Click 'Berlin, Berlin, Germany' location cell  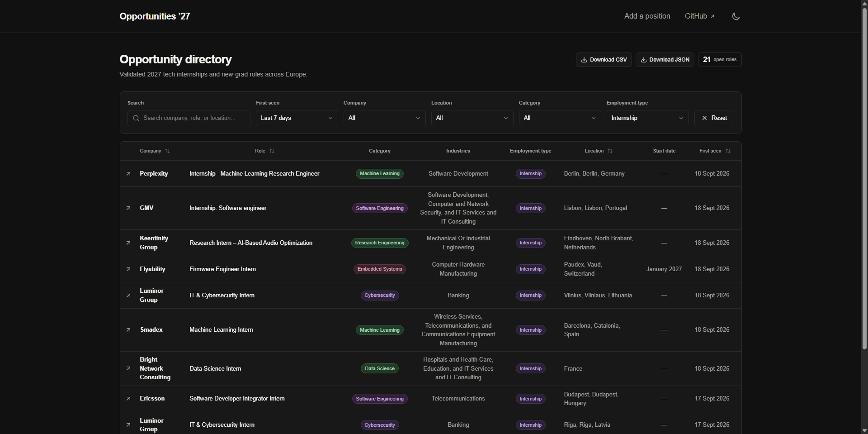[x=594, y=174]
